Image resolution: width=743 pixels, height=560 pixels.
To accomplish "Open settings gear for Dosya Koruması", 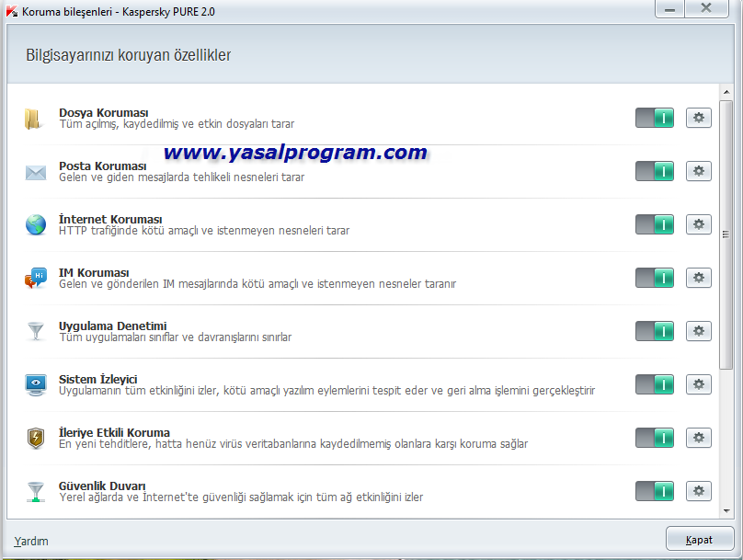I will pos(699,118).
